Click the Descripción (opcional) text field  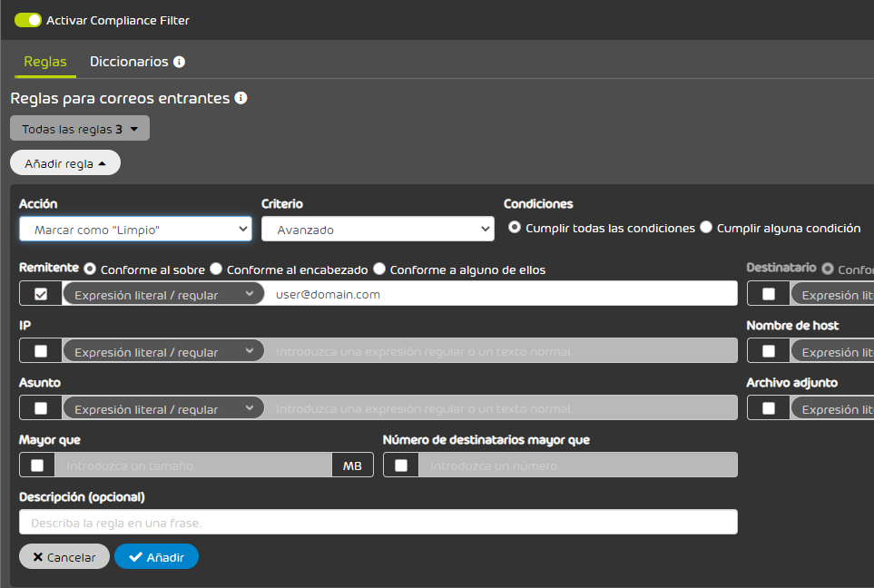[x=378, y=523]
